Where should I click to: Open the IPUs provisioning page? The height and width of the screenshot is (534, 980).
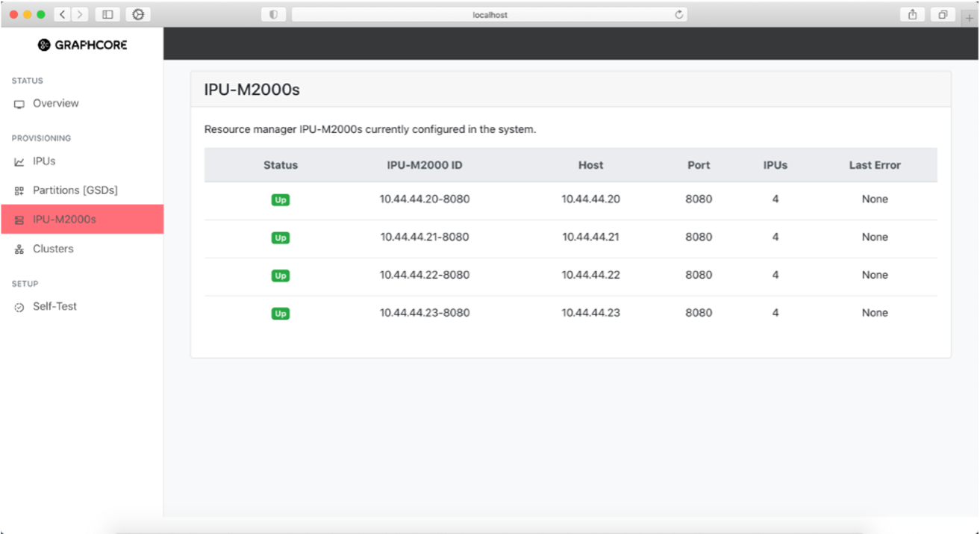(x=81, y=161)
